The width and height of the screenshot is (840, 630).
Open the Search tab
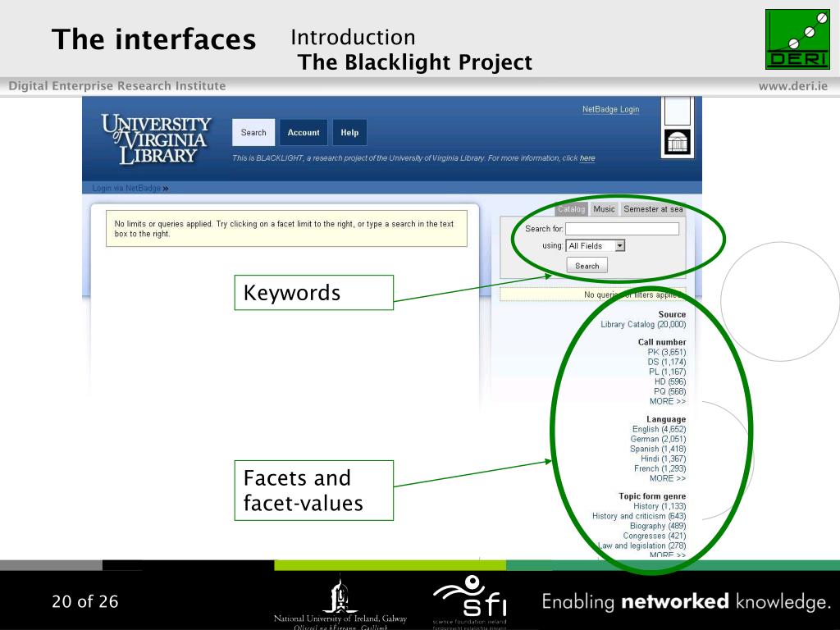[x=253, y=132]
